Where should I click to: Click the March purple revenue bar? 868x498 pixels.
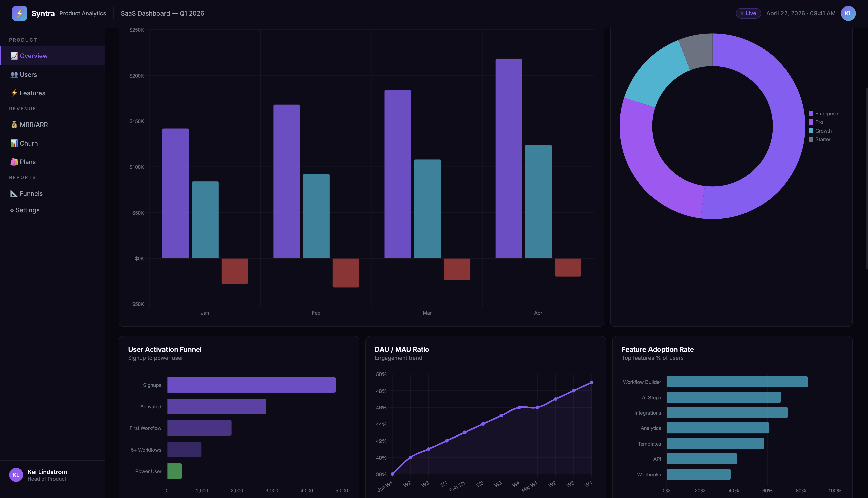tap(398, 174)
